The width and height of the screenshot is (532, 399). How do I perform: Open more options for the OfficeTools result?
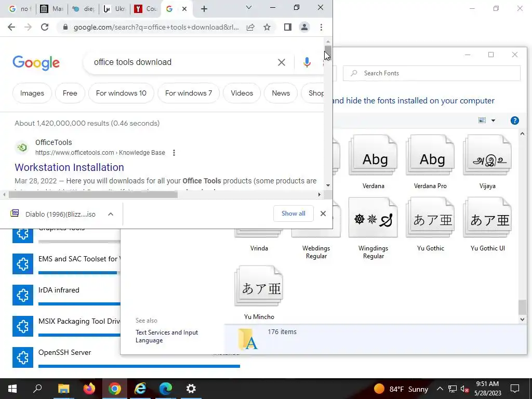click(174, 153)
